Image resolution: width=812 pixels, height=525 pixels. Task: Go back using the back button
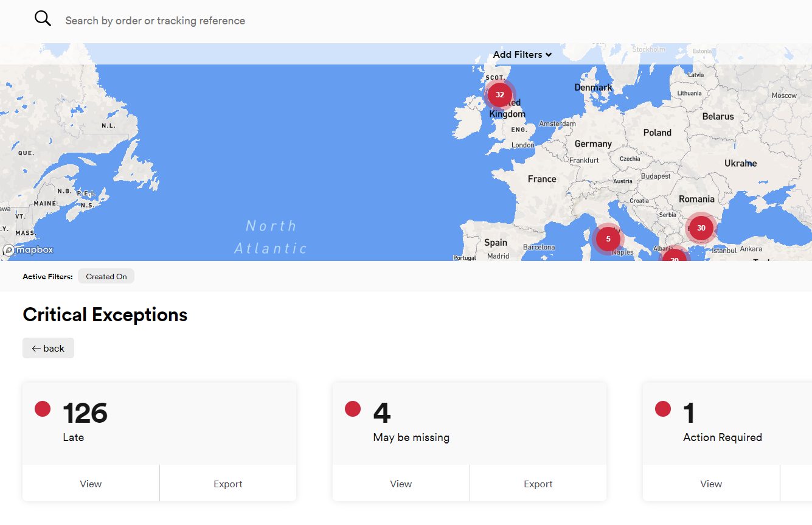48,349
